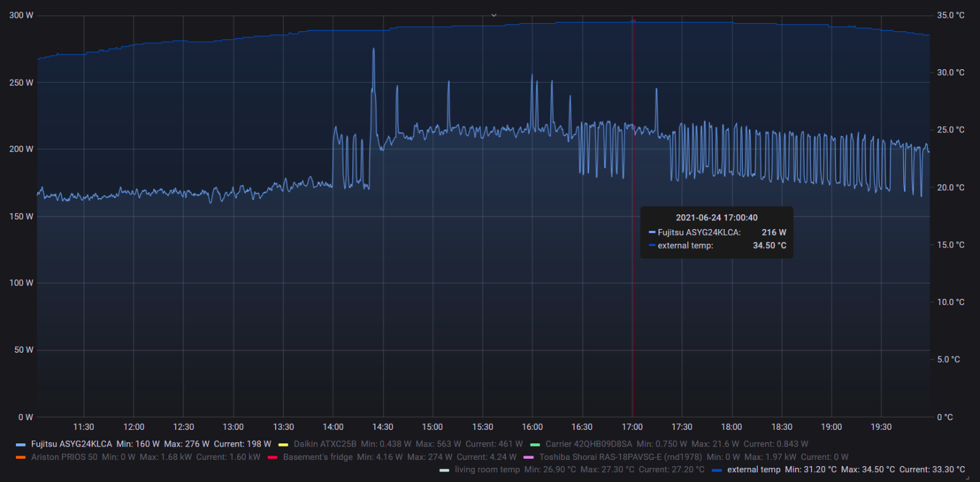
Task: Click the red crosshair line at 17:00
Action: 633,220
